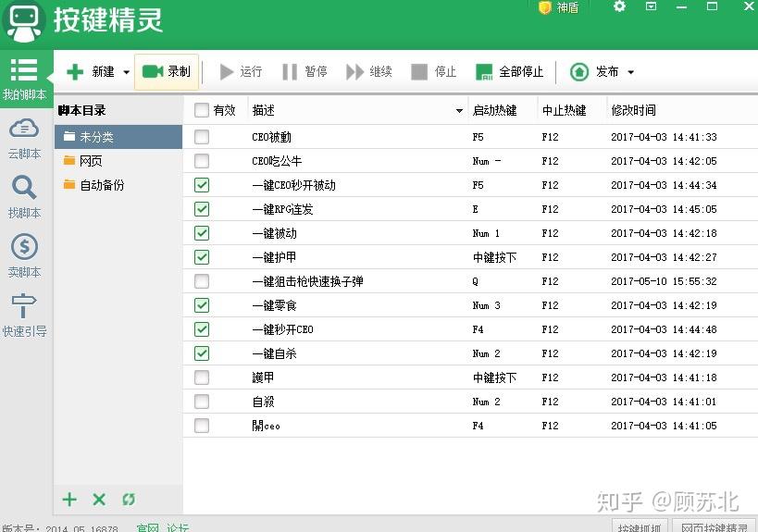This screenshot has width=758, height=532.
Task: Enable the 護甲 script checkbox
Action: point(202,377)
